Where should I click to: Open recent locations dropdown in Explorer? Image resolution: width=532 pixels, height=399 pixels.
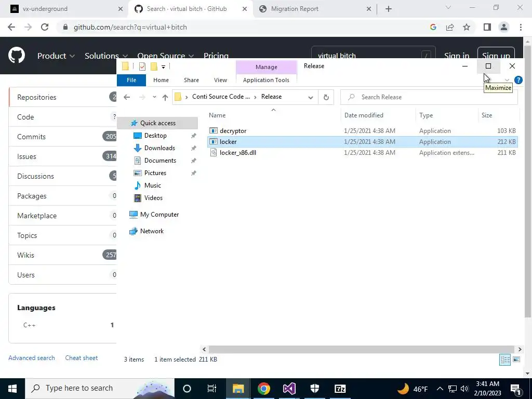pos(154,97)
